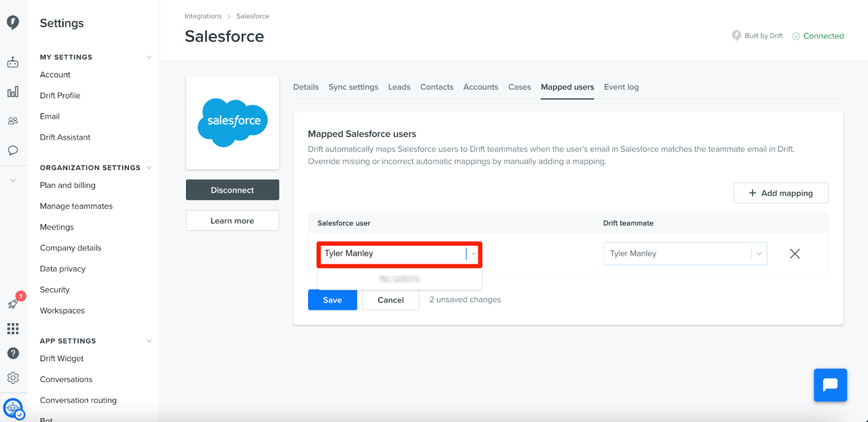Open Conversation routing settings
This screenshot has height=422, width=868.
(x=78, y=400)
